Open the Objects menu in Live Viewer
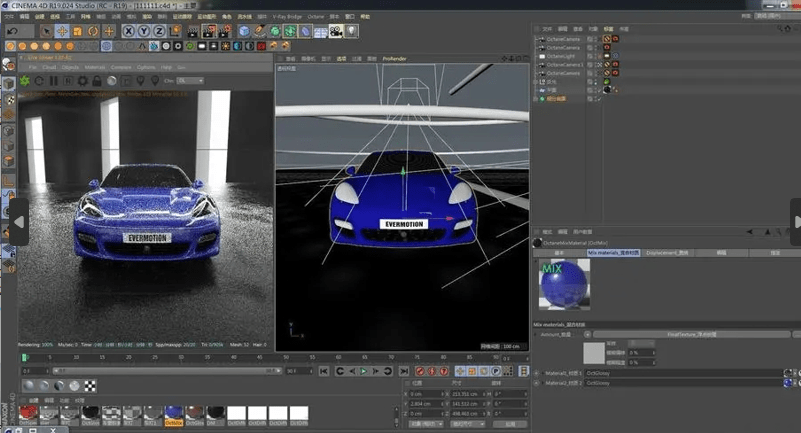Viewport: 801px width, 433px height. click(x=70, y=67)
